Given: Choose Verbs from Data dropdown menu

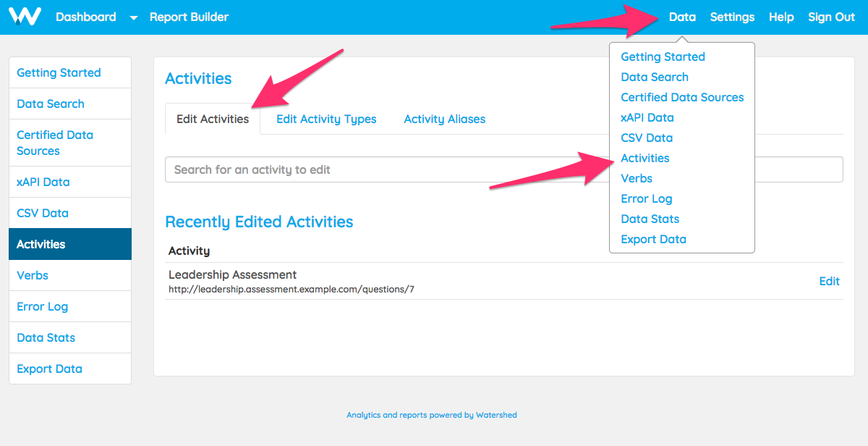Looking at the screenshot, I should 637,178.
